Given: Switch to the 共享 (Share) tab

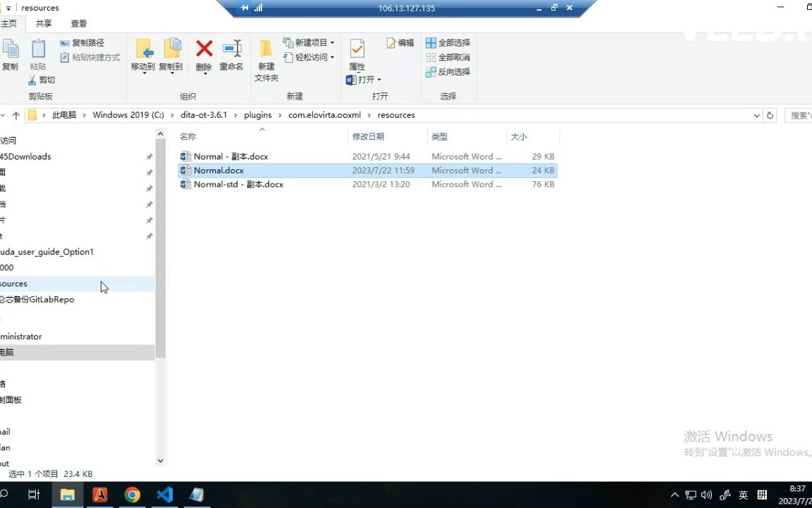Looking at the screenshot, I should click(x=43, y=23).
